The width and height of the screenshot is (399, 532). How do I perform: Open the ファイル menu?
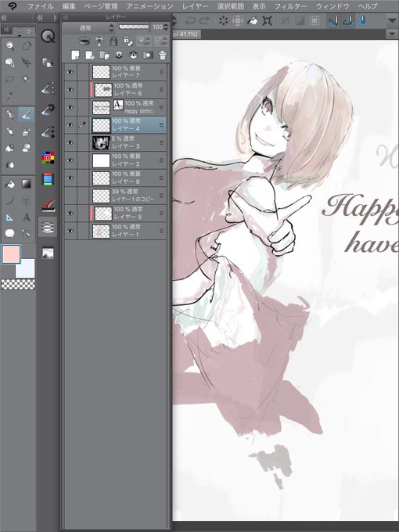click(41, 6)
